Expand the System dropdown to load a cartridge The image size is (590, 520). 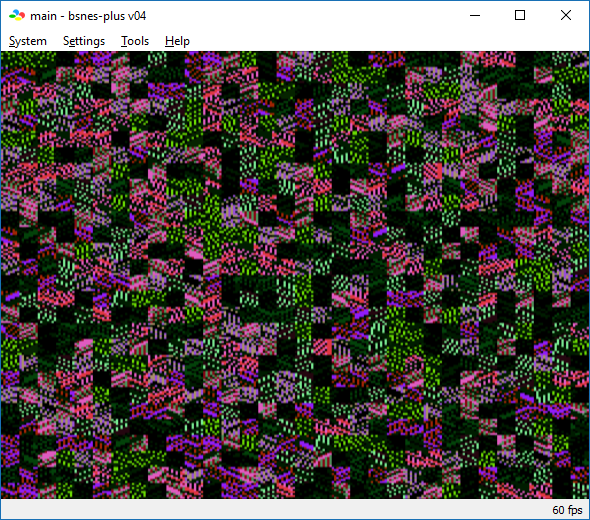pyautogui.click(x=28, y=41)
